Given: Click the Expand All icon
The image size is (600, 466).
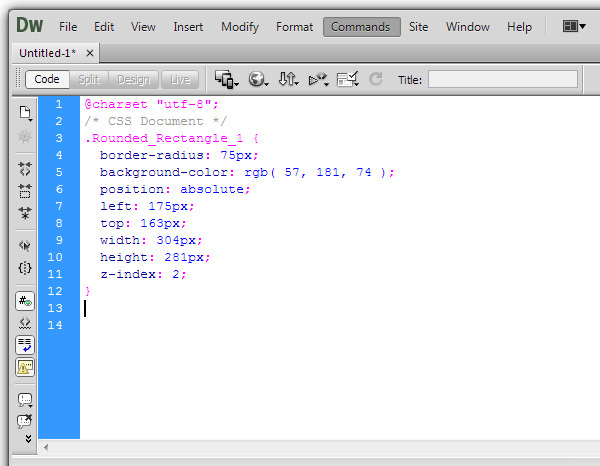Looking at the screenshot, I should [25, 212].
